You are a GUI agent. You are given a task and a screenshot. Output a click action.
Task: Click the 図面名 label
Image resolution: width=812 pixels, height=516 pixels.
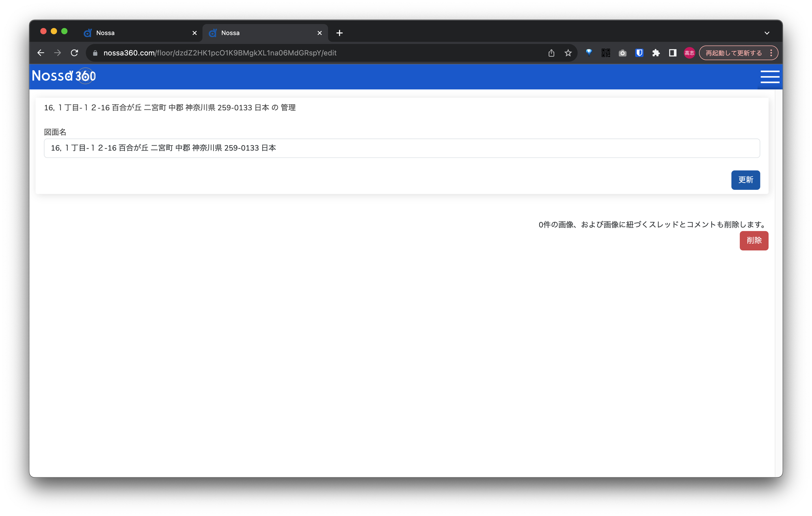pos(55,132)
